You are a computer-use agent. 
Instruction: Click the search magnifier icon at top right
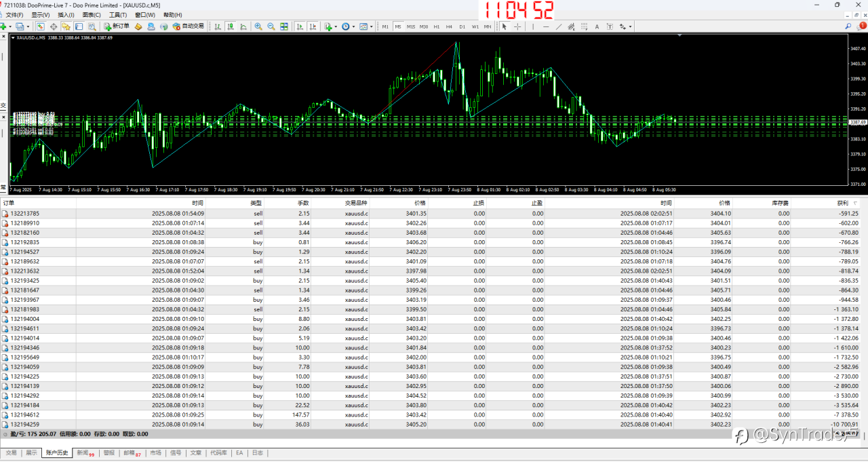tap(849, 26)
